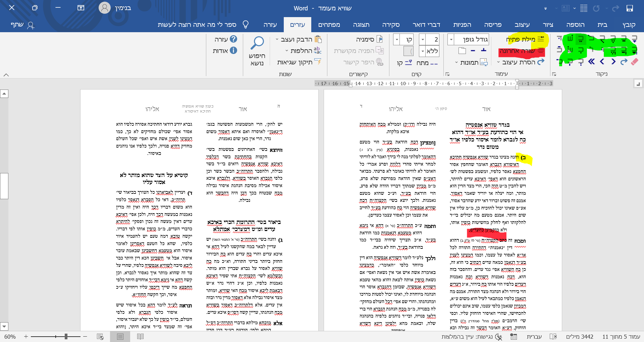Click the vertical scrollbar thumb

pos(4,186)
